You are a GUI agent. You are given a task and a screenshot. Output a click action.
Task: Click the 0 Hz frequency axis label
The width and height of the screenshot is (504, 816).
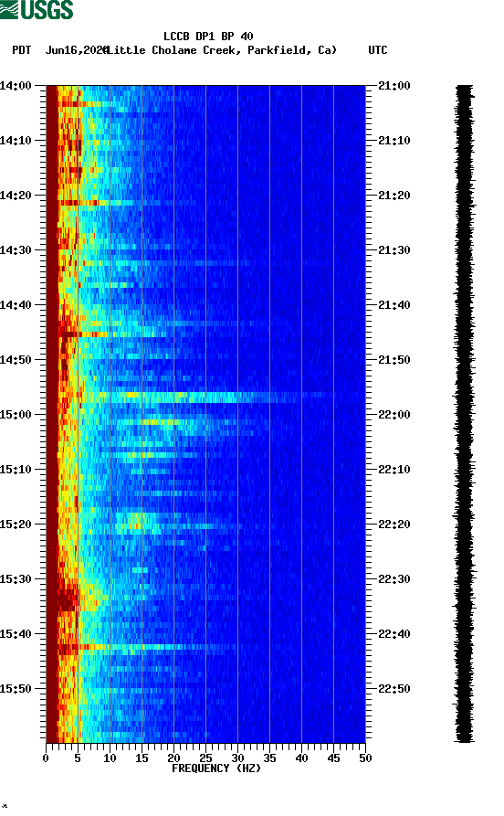(46, 758)
